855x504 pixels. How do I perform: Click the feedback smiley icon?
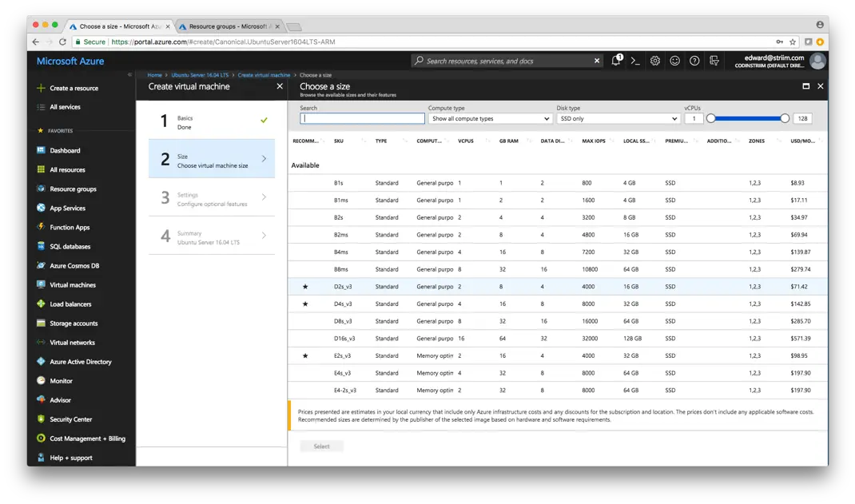click(x=675, y=61)
